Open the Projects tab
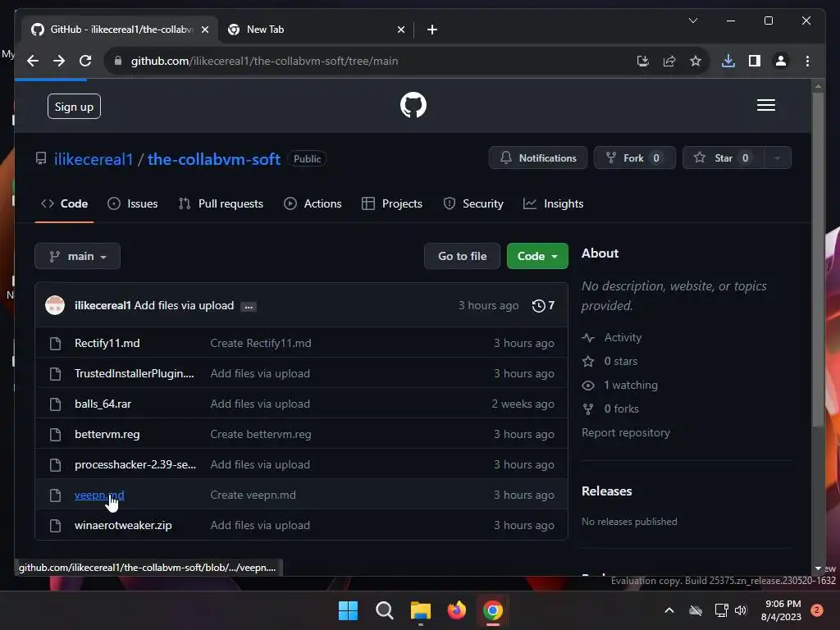 (392, 203)
